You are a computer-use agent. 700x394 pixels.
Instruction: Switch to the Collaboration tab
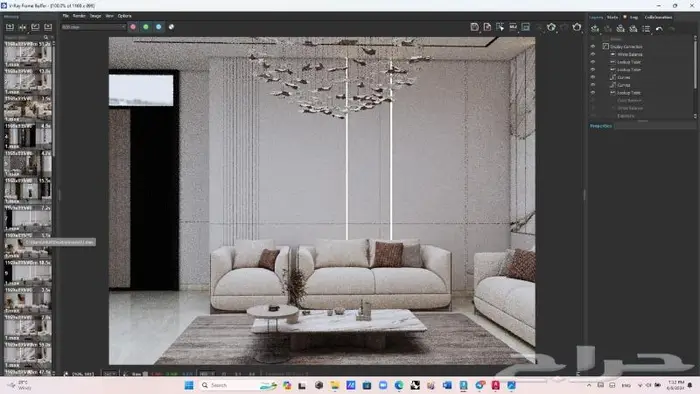pyautogui.click(x=658, y=17)
